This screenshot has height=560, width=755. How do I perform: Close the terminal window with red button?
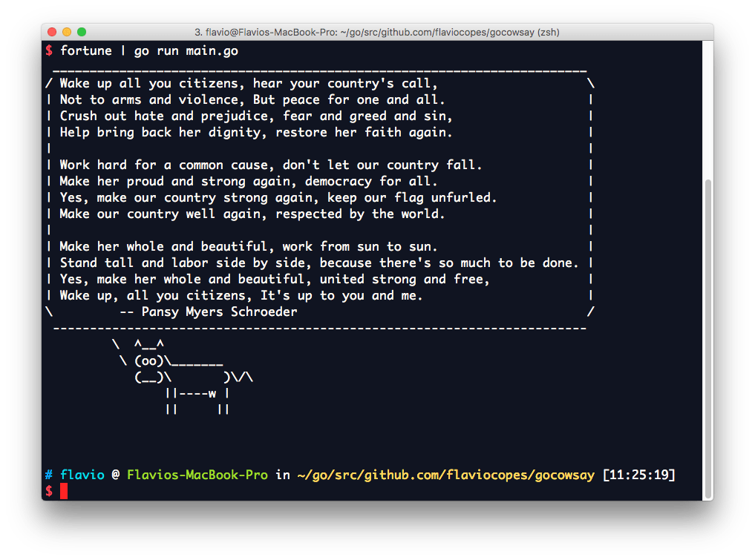(52, 32)
